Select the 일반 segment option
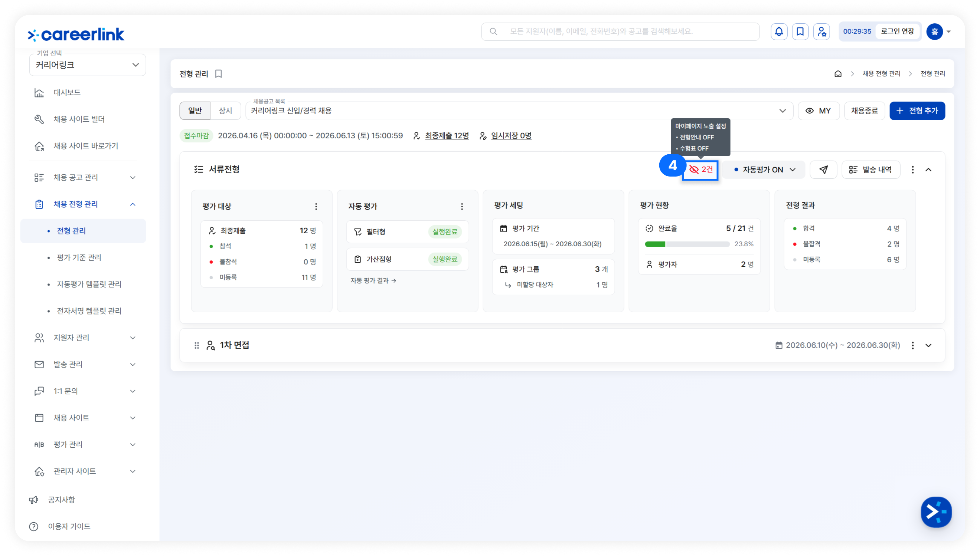The image size is (980, 556). (195, 111)
